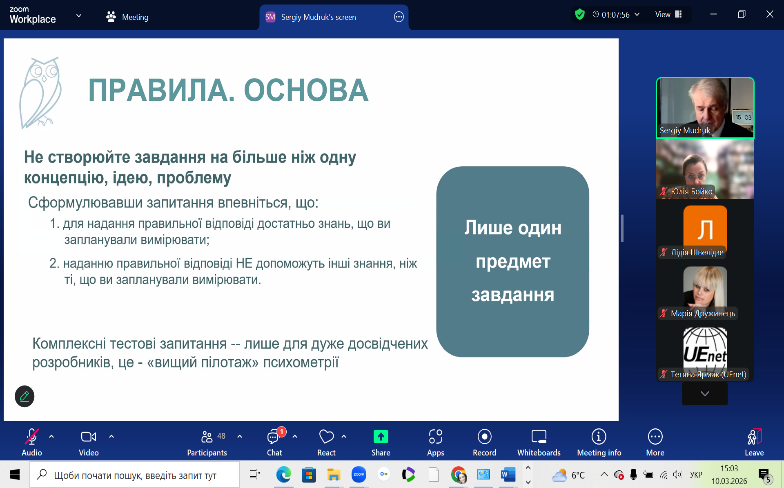This screenshot has width=784, height=488.
Task: Click the Windows search box in taskbar
Action: tap(130, 474)
